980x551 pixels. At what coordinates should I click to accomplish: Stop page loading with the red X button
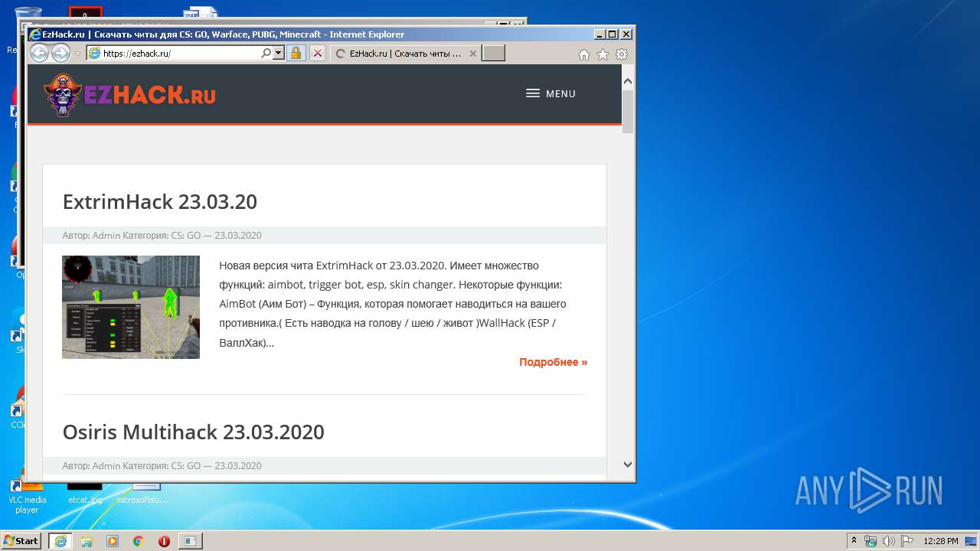(318, 54)
